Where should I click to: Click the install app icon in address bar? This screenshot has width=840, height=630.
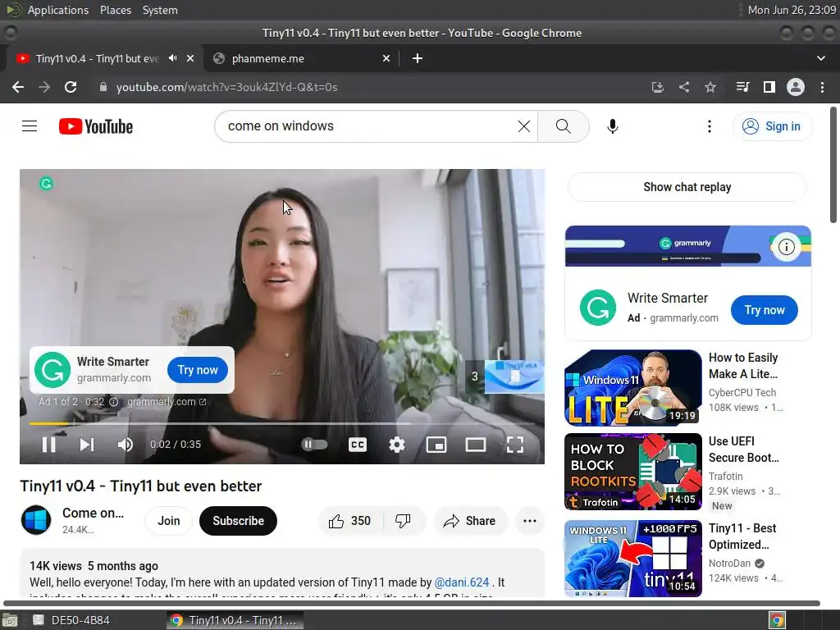point(657,87)
